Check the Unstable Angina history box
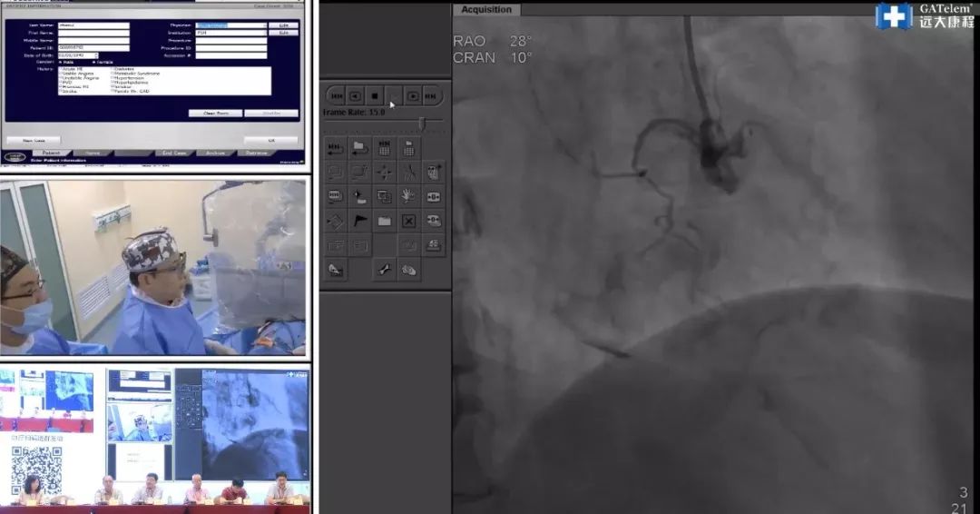Screen dimensions: 980x514 coord(60,78)
